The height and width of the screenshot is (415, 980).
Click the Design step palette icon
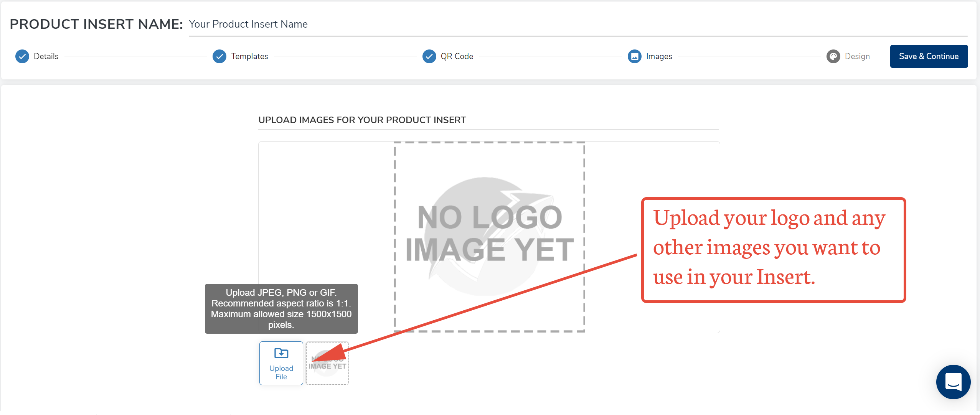(x=833, y=56)
